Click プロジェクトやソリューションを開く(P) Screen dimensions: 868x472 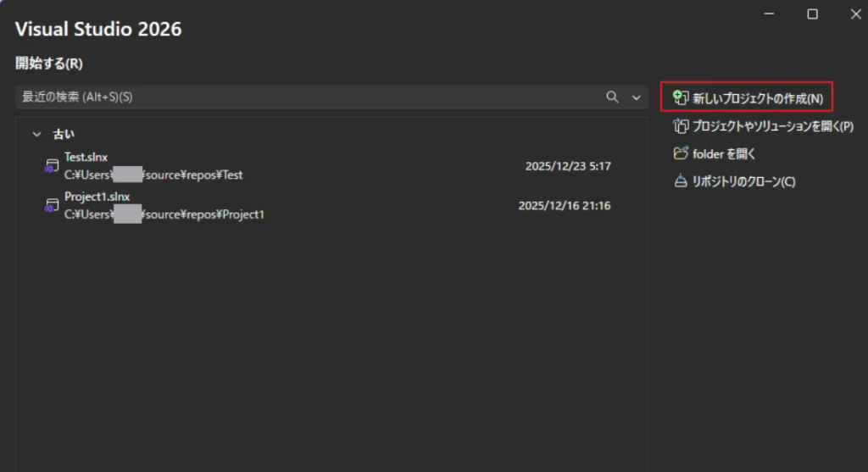(x=764, y=126)
